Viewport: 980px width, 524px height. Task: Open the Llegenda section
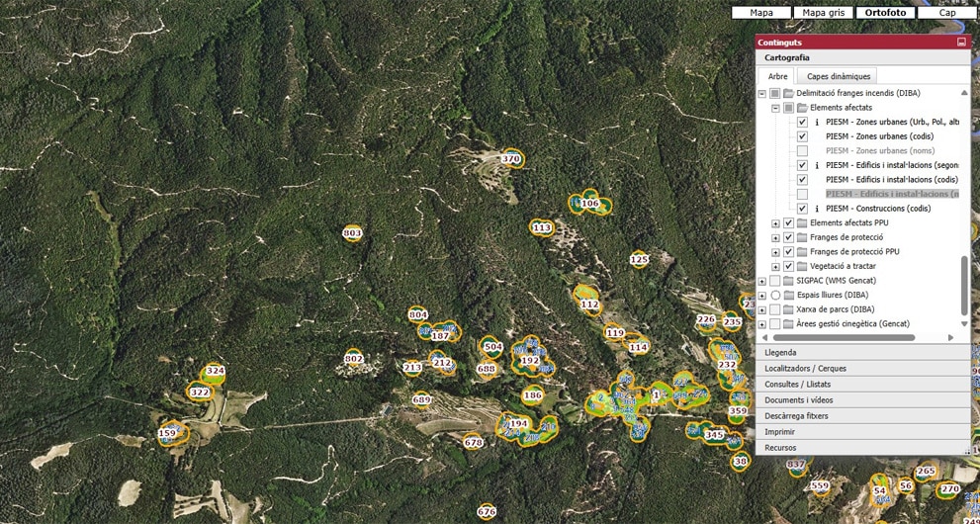[862, 353]
